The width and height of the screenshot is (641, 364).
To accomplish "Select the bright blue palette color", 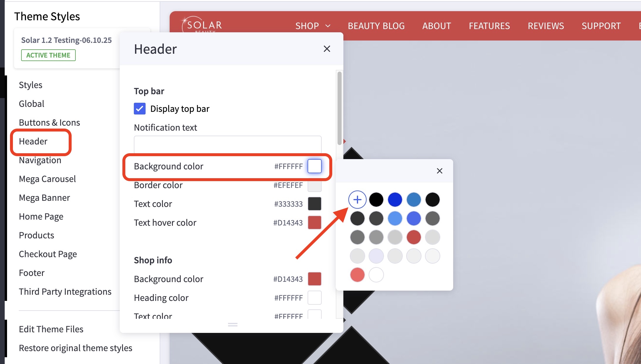I will click(395, 200).
